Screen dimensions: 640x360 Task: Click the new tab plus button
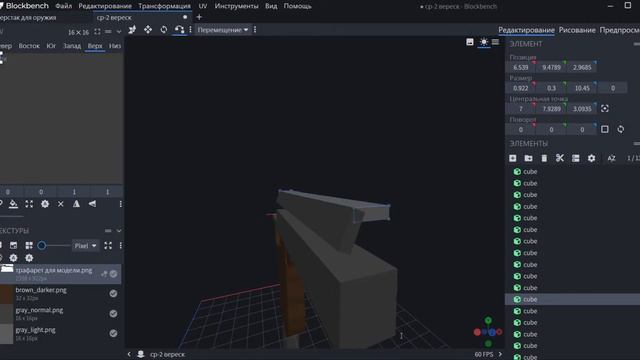pos(199,17)
